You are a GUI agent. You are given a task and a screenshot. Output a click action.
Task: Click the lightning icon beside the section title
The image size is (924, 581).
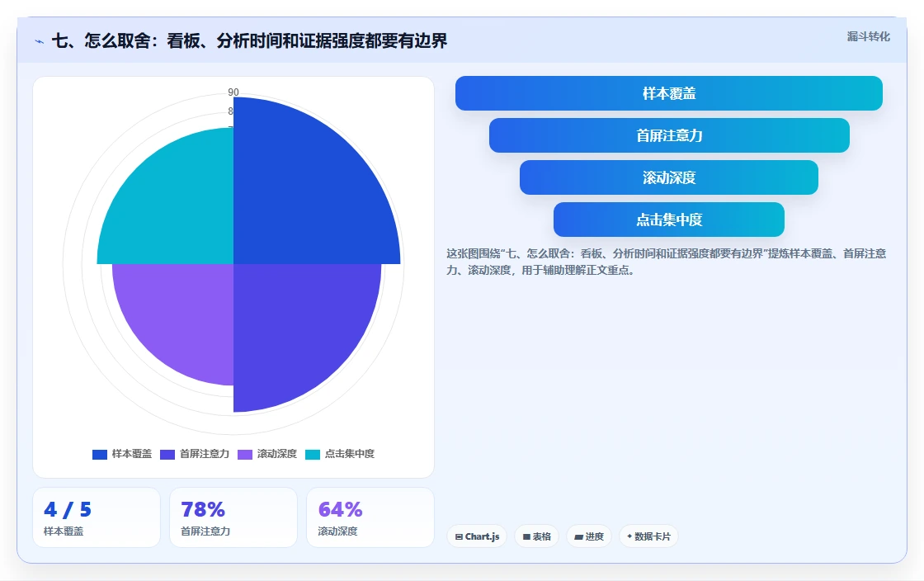click(x=40, y=42)
